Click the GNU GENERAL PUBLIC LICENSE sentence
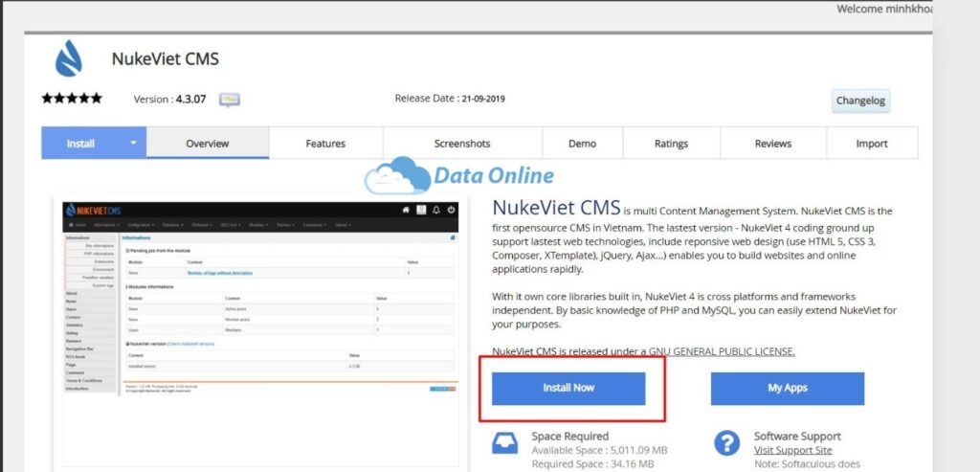 644,351
